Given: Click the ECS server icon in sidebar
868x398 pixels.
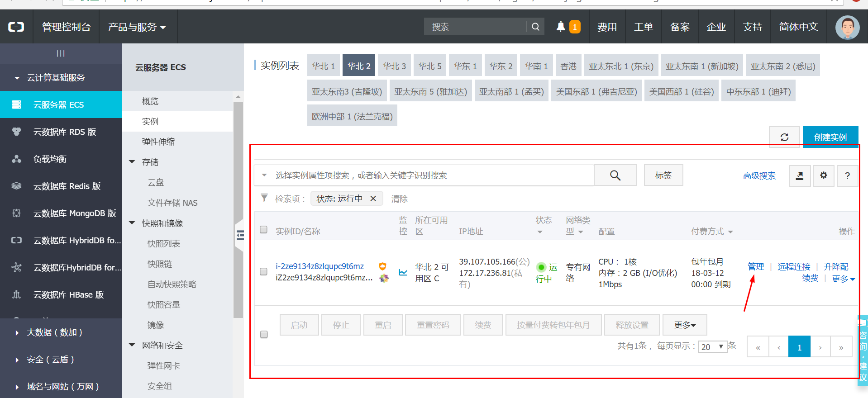Looking at the screenshot, I should 17,104.
